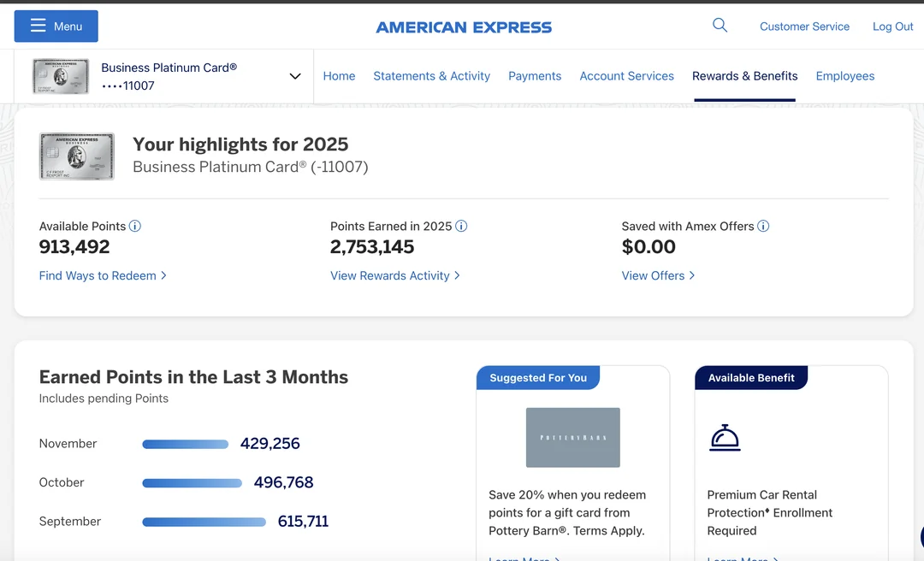This screenshot has height=561, width=924.
Task: Open the Employees tab
Action: pyautogui.click(x=844, y=76)
